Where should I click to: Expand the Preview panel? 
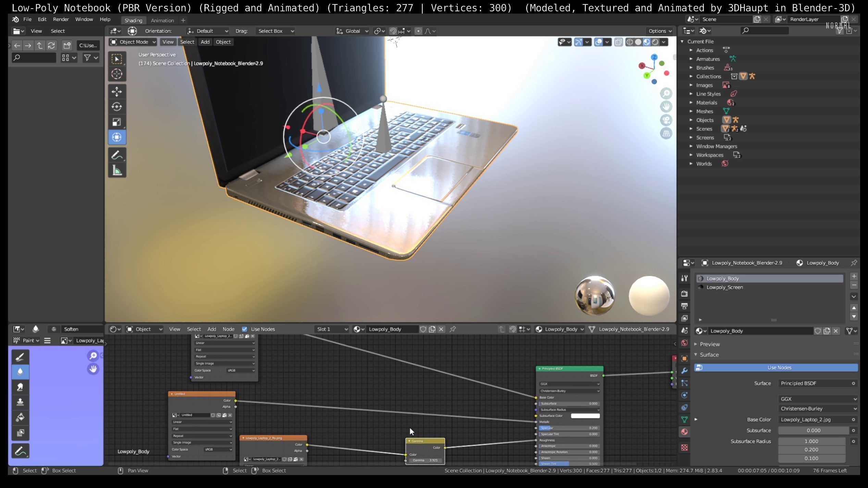pyautogui.click(x=709, y=344)
